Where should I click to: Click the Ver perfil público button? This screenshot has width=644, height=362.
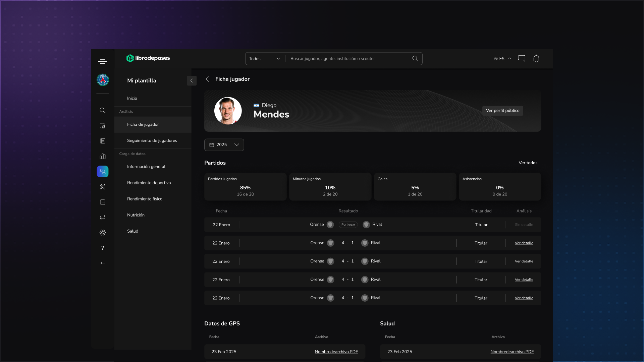point(502,111)
